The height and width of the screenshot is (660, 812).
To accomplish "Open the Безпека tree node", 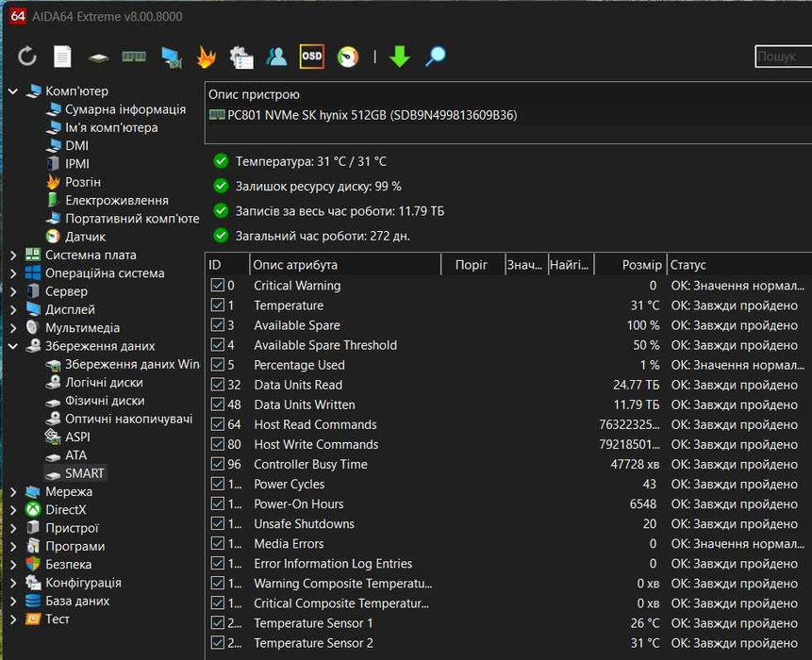I will coord(68,564).
